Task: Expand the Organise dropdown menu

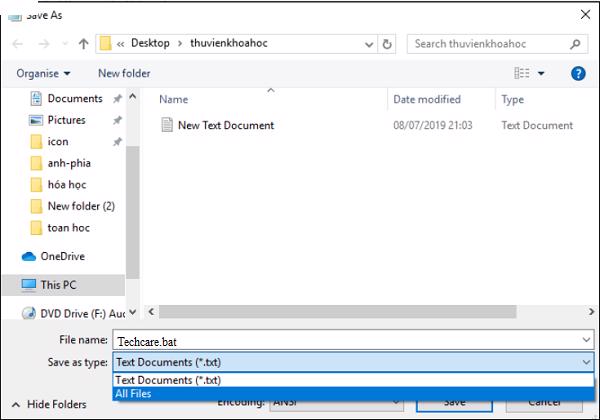Action: 43,73
